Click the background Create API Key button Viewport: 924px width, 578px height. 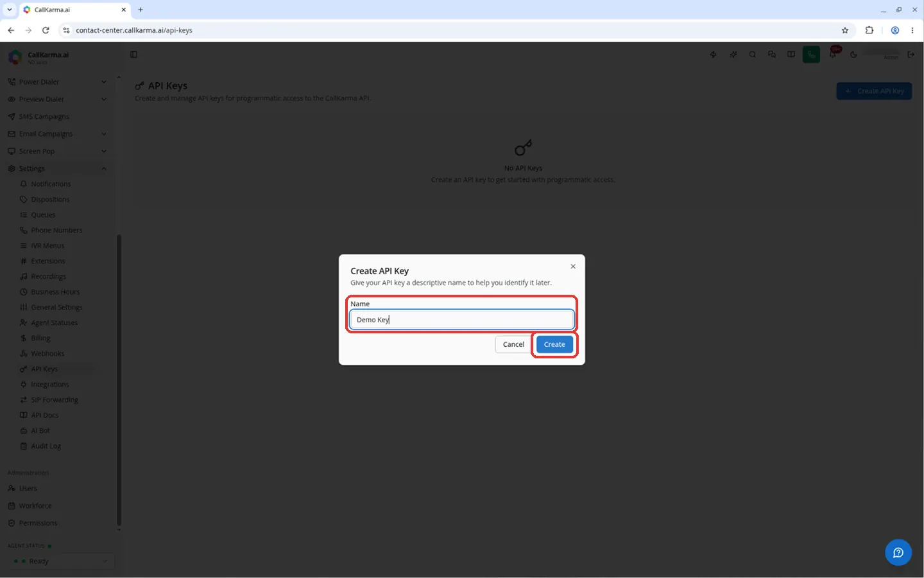click(x=874, y=91)
